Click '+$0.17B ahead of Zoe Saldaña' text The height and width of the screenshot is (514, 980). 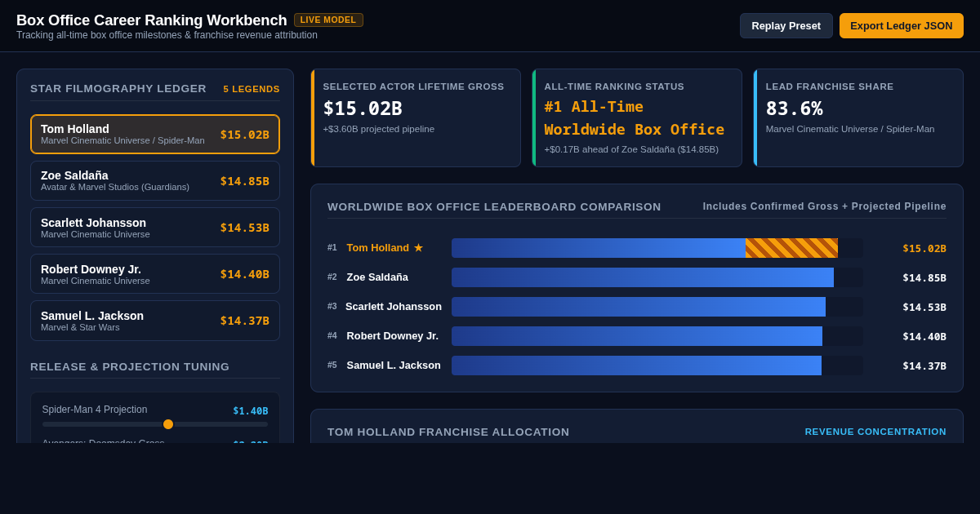(631, 149)
